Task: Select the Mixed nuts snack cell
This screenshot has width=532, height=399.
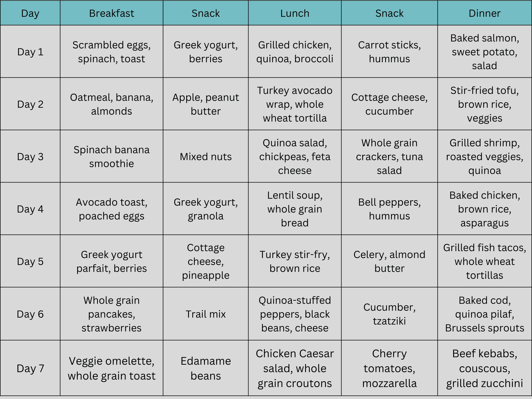Action: coord(206,157)
